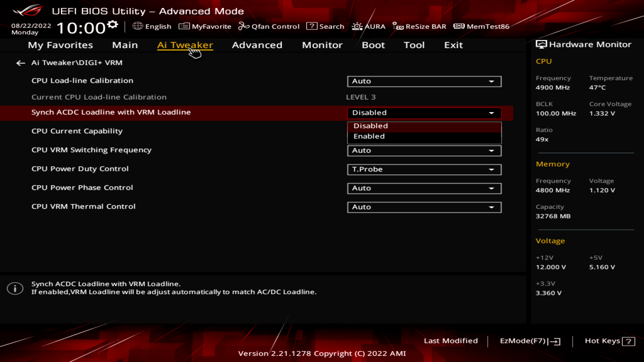Click the back arrow beside Ai Tweaker\DIGI+ VRM
The width and height of the screenshot is (644, 362).
[x=20, y=63]
